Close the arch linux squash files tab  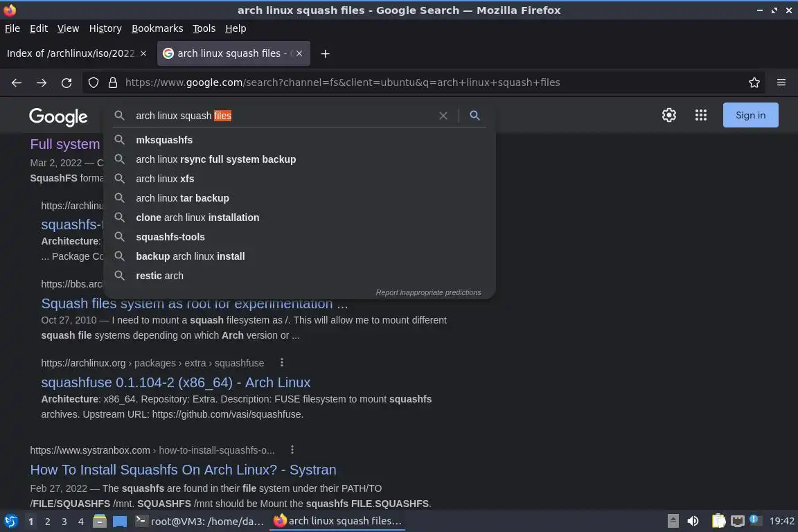click(x=299, y=53)
